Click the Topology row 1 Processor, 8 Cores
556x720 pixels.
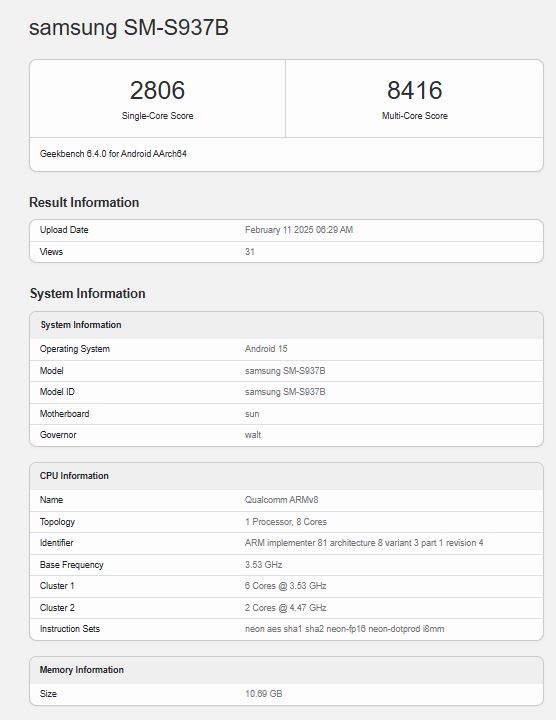tap(286, 522)
